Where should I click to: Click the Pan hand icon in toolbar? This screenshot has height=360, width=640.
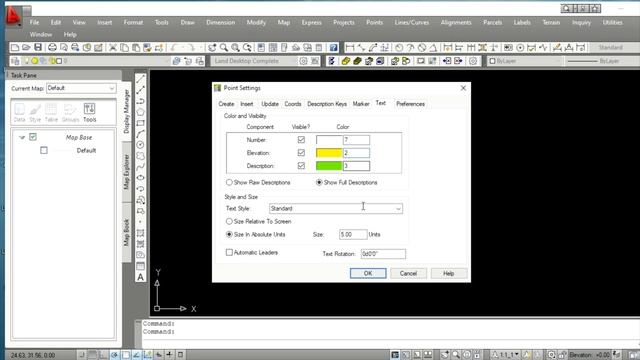(212, 48)
